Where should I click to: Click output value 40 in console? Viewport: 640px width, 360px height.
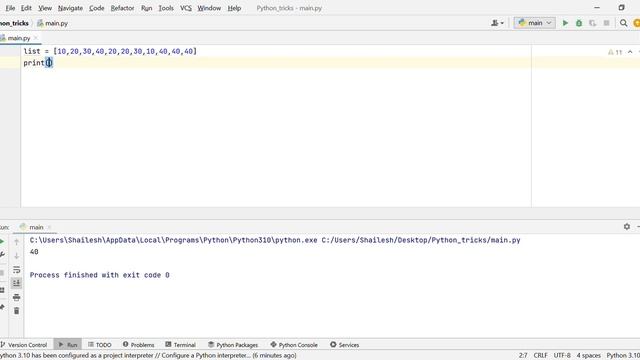coord(34,252)
